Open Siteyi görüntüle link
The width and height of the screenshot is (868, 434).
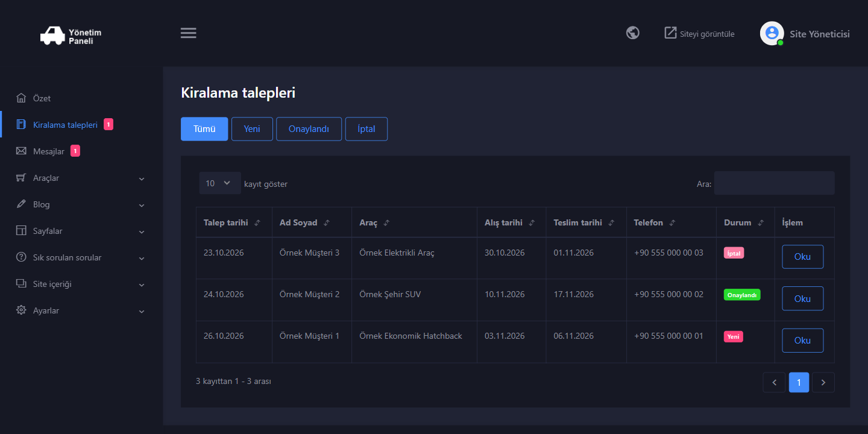point(699,33)
